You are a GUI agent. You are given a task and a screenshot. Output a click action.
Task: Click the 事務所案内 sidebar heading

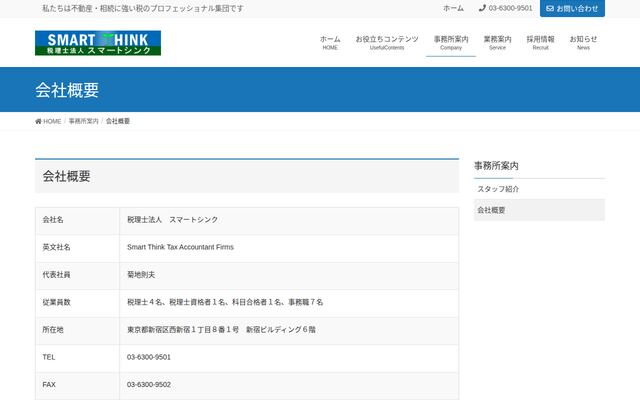point(496,166)
